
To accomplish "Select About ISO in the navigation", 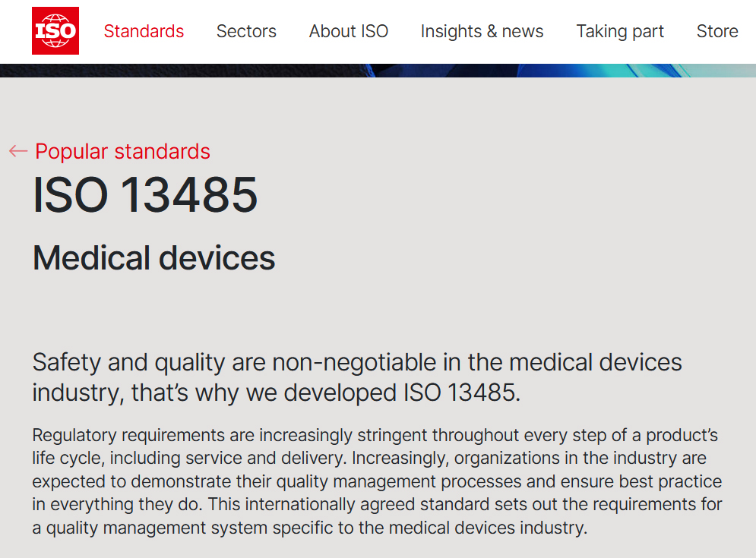I will [x=348, y=31].
